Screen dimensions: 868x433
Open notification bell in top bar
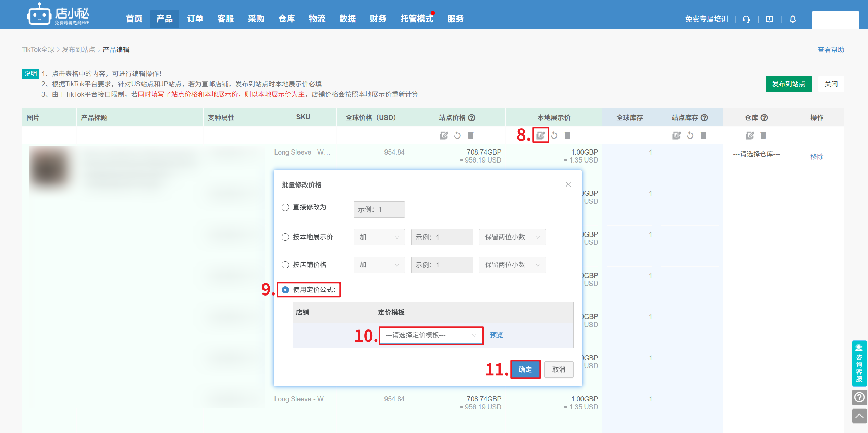tap(793, 19)
